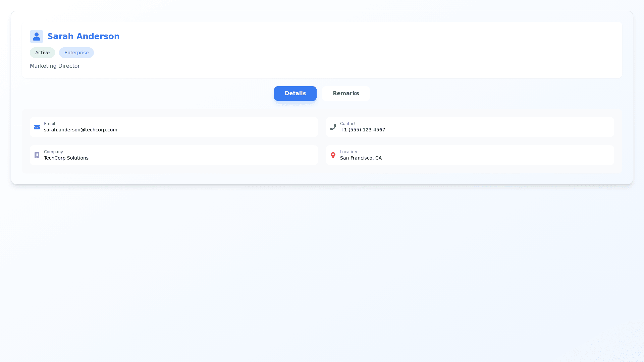The image size is (644, 362).
Task: Switch to the Remarks tab
Action: pyautogui.click(x=346, y=94)
